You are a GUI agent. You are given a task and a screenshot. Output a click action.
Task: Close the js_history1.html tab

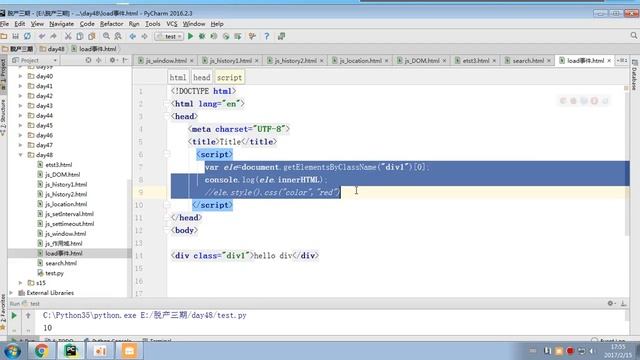tap(257, 60)
